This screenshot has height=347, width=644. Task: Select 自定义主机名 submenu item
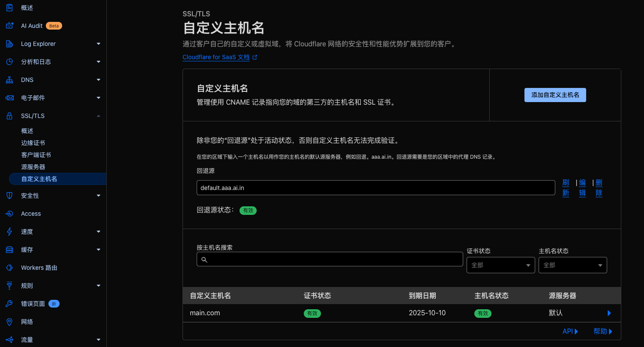tap(57, 179)
